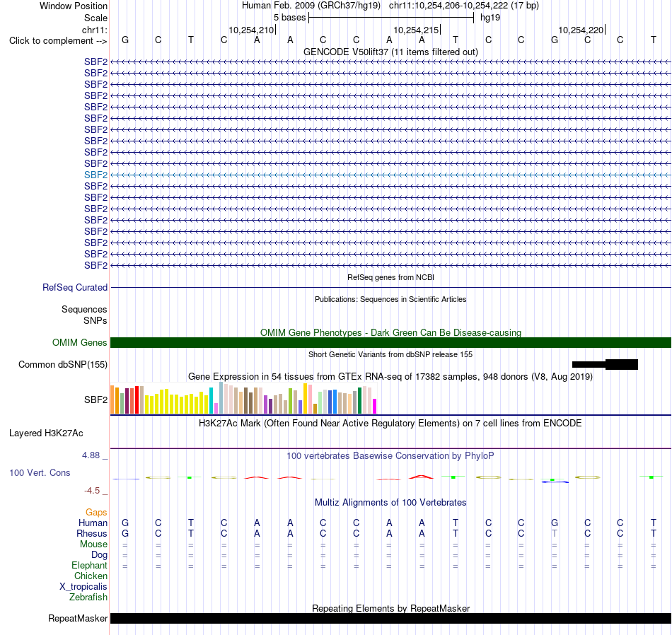
Task: Select the 'Elephant' alignment row label
Action: click(89, 566)
